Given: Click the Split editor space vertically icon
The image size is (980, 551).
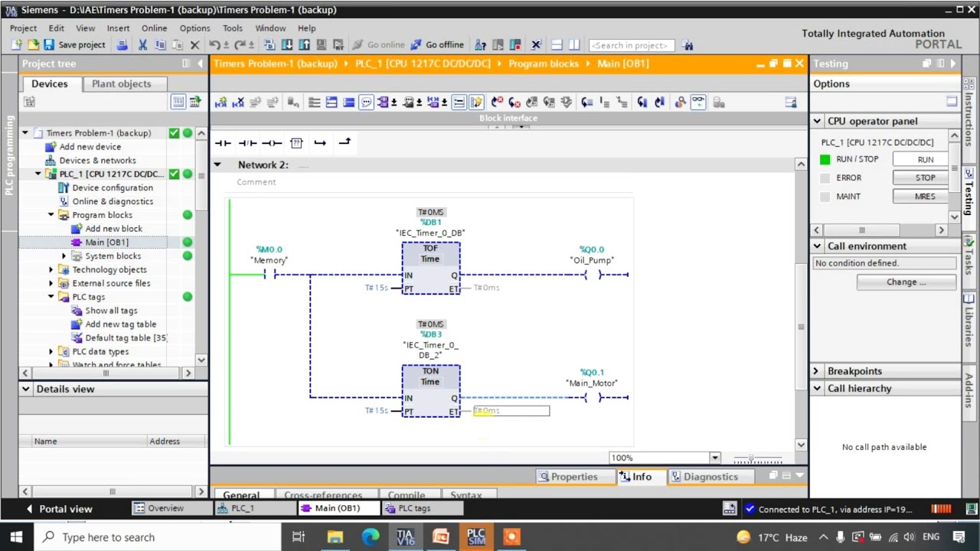Looking at the screenshot, I should [574, 45].
